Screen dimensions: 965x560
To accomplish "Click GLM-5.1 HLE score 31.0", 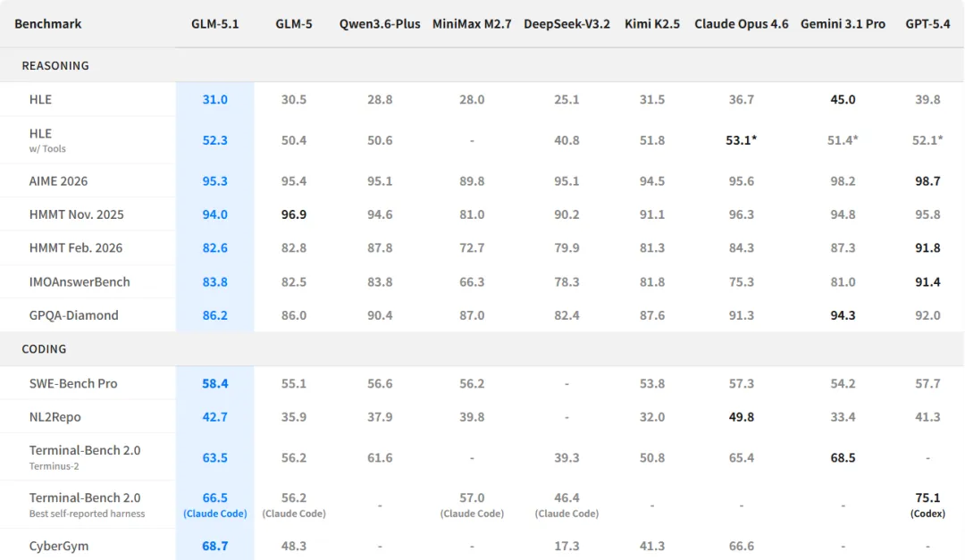I will [x=214, y=99].
